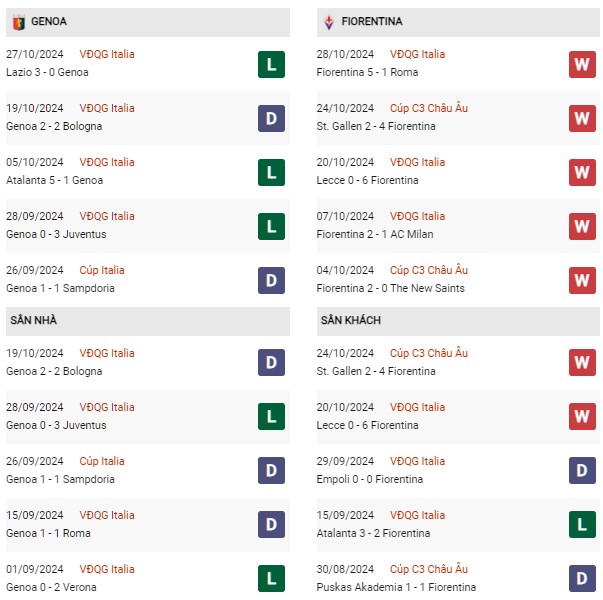Click the Genoa club crest icon

(x=19, y=22)
